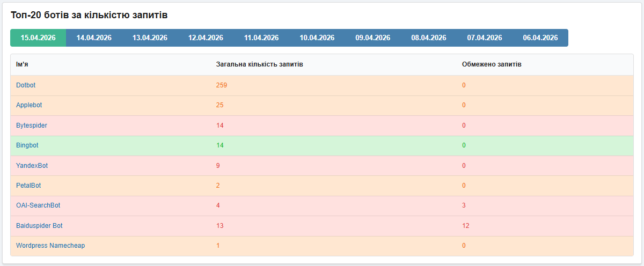View the 10.04.2026 date tab
The image size is (644, 266).
(x=317, y=38)
